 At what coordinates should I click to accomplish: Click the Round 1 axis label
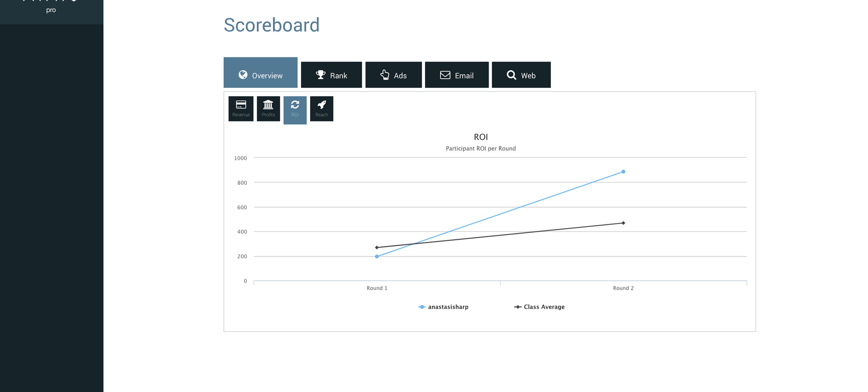coord(377,288)
